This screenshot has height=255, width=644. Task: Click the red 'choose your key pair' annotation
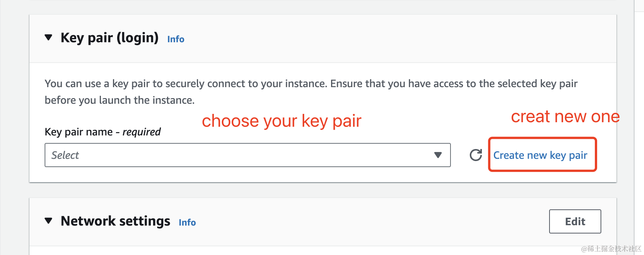282,121
